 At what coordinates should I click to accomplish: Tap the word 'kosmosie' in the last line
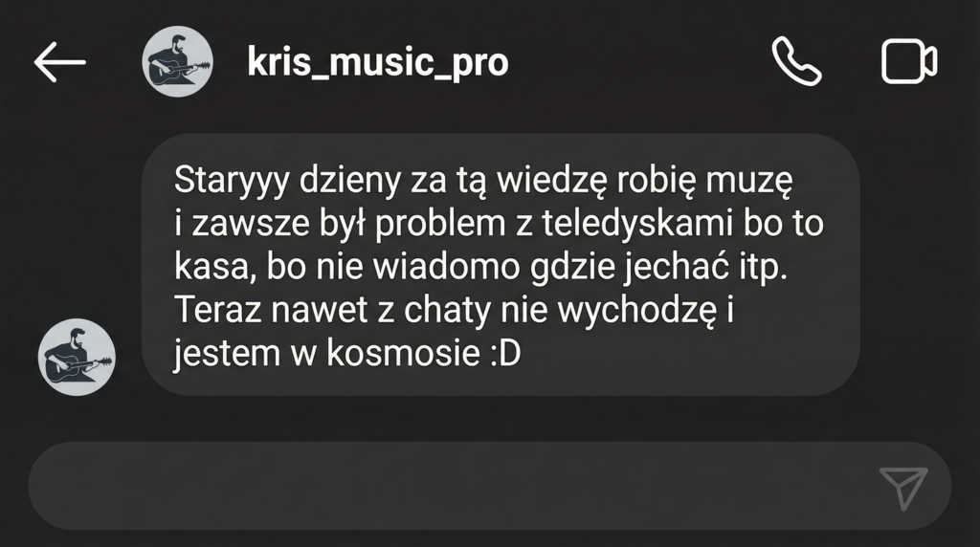tap(403, 354)
